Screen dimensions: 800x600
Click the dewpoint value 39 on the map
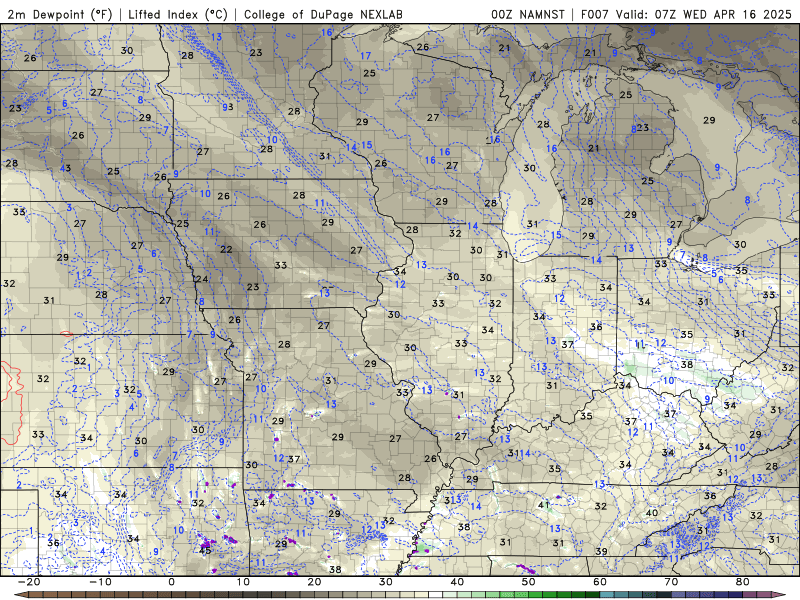[601, 551]
